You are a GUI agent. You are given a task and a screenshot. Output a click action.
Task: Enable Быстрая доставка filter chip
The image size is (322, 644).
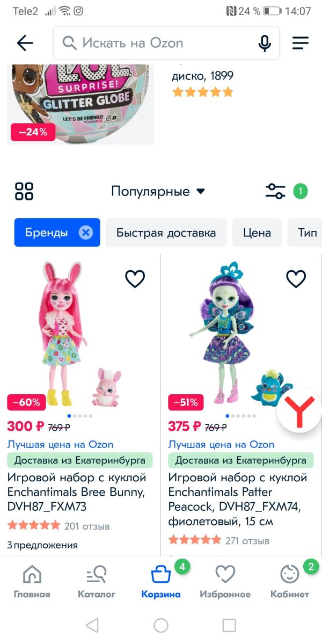(166, 233)
